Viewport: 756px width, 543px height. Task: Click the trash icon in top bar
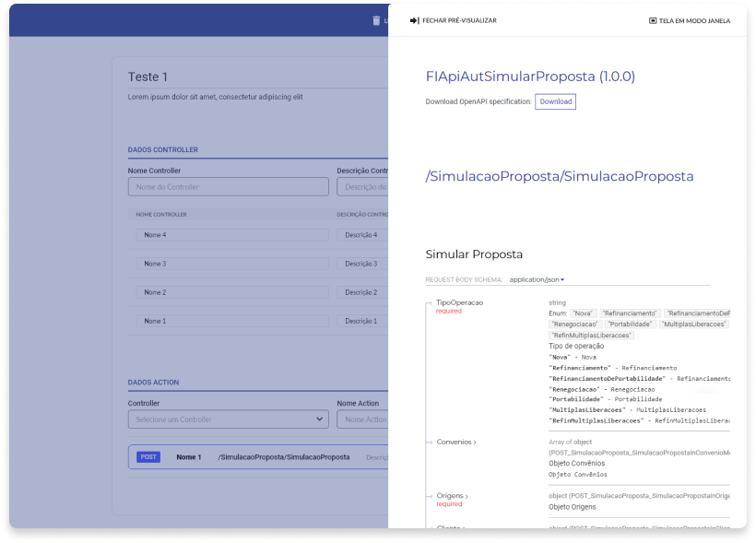pos(375,20)
